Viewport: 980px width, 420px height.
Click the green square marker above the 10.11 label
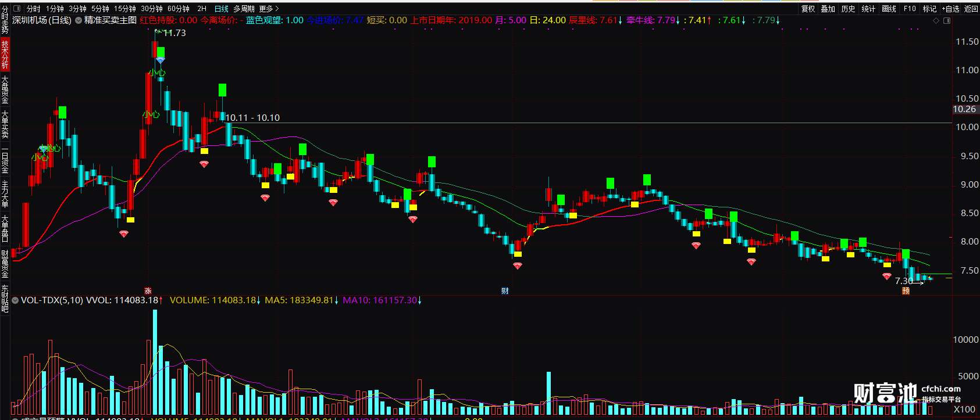222,90
